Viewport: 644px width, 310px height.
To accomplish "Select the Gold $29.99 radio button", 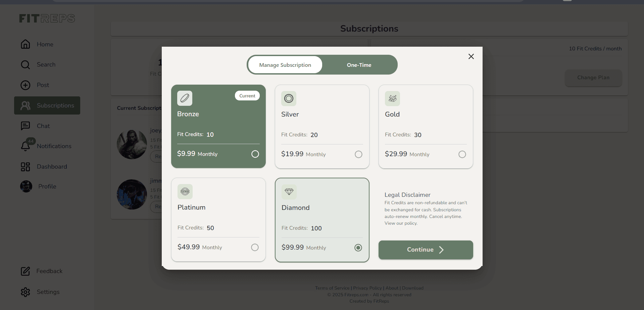I will tap(462, 154).
